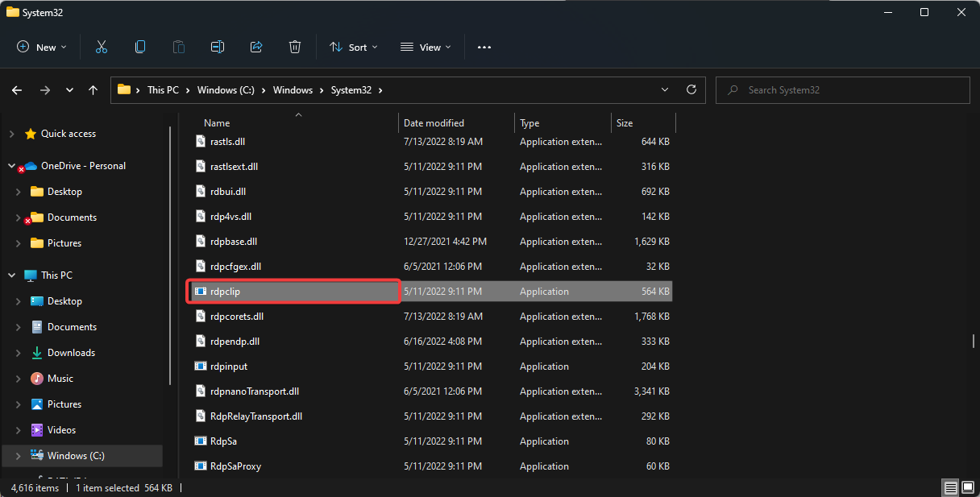Open the See more ellipsis menu
980x497 pixels.
click(484, 47)
